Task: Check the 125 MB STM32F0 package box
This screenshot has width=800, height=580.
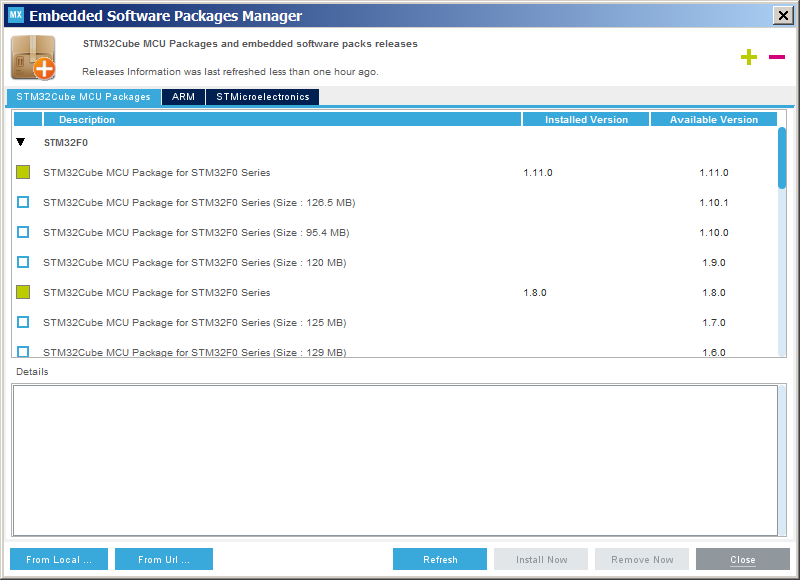Action: coord(23,322)
